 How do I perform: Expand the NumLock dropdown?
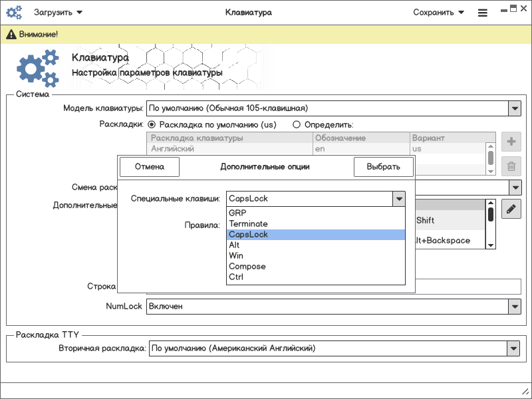[x=514, y=307]
